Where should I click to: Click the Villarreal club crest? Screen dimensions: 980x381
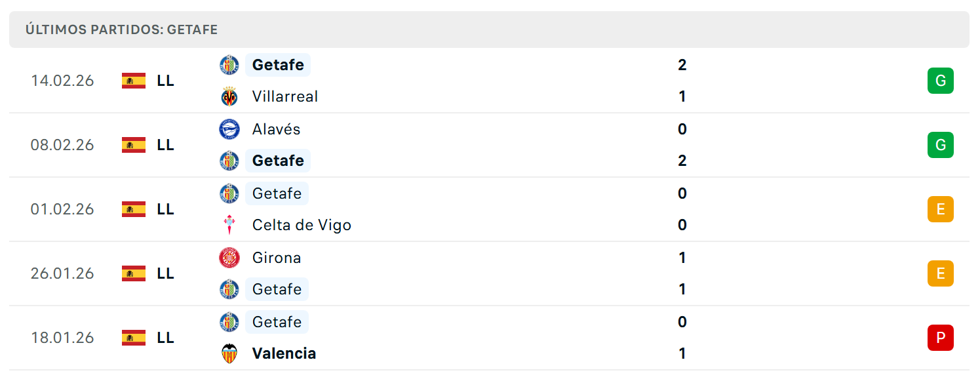[229, 96]
